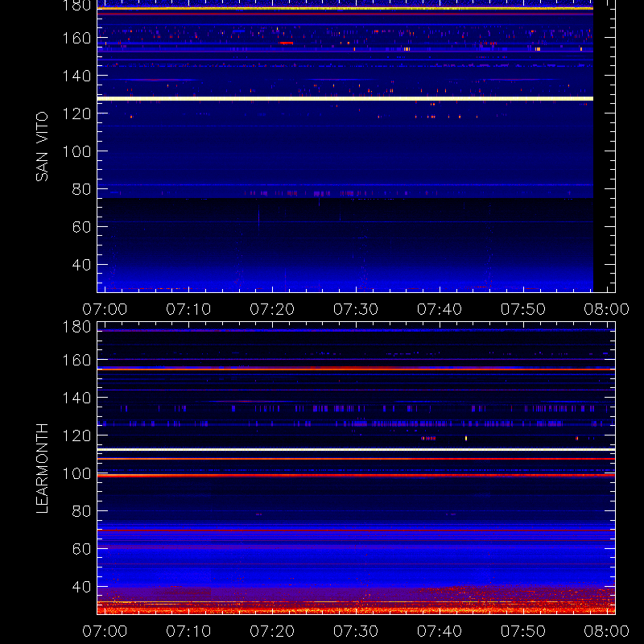Select the 100 frequency label on San Vito plot
Screen dimensions: 644x644
click(76, 151)
